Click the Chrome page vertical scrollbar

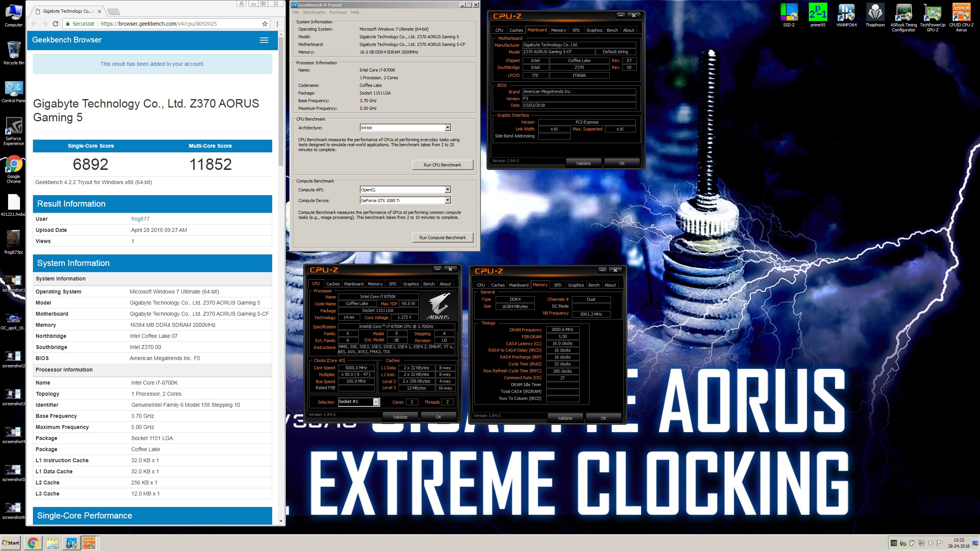click(281, 101)
